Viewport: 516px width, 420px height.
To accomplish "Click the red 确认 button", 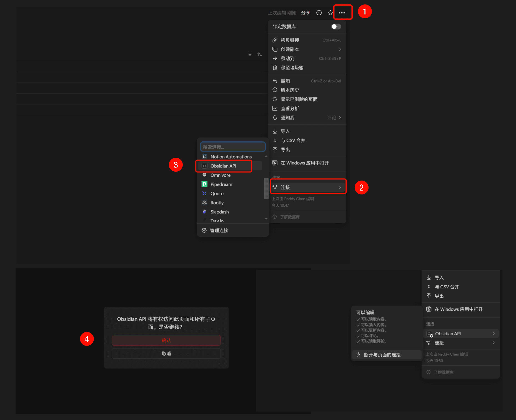I will 166,340.
